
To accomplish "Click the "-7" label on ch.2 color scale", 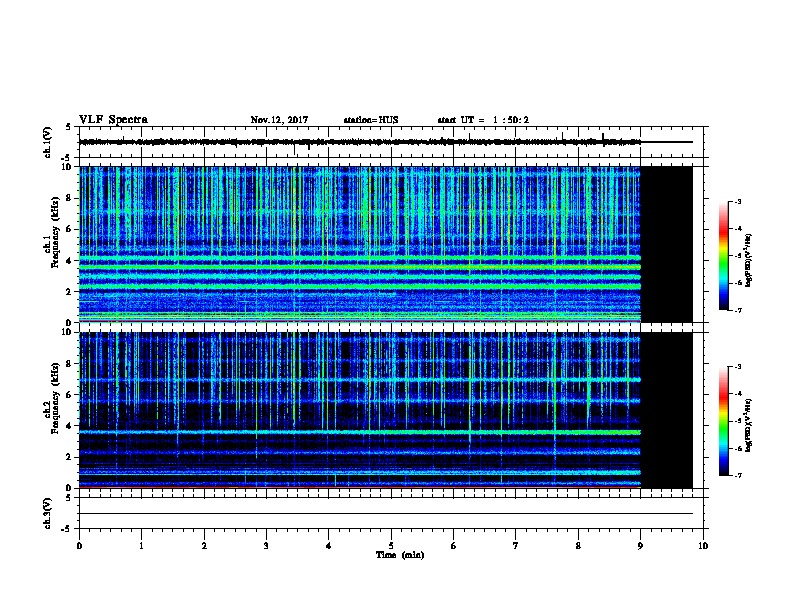I will (x=738, y=475).
